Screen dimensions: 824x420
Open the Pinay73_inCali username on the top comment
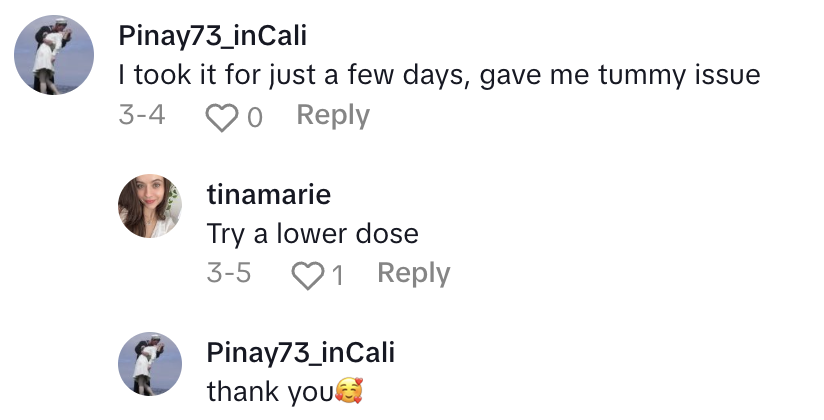click(212, 36)
